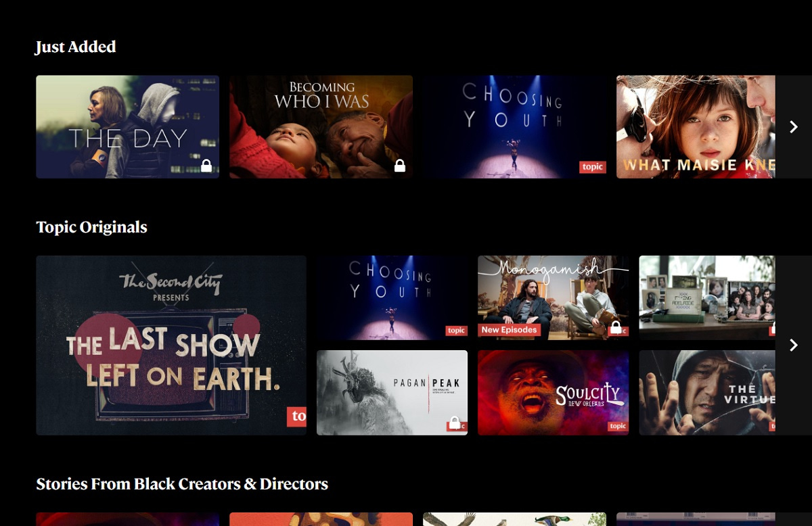Click the Topic Originals heading
Viewport: 812px width, 526px height.
click(91, 227)
